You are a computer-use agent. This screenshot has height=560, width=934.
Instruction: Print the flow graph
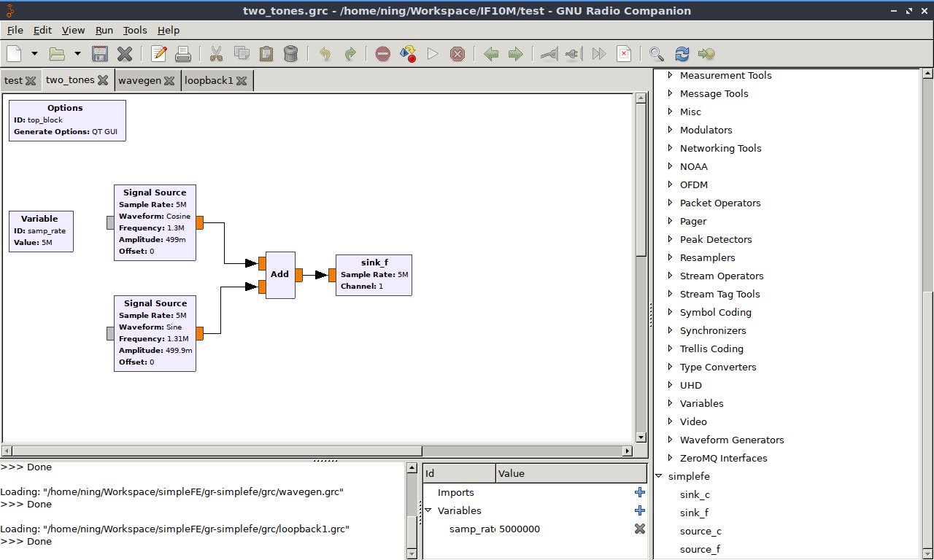click(x=182, y=53)
